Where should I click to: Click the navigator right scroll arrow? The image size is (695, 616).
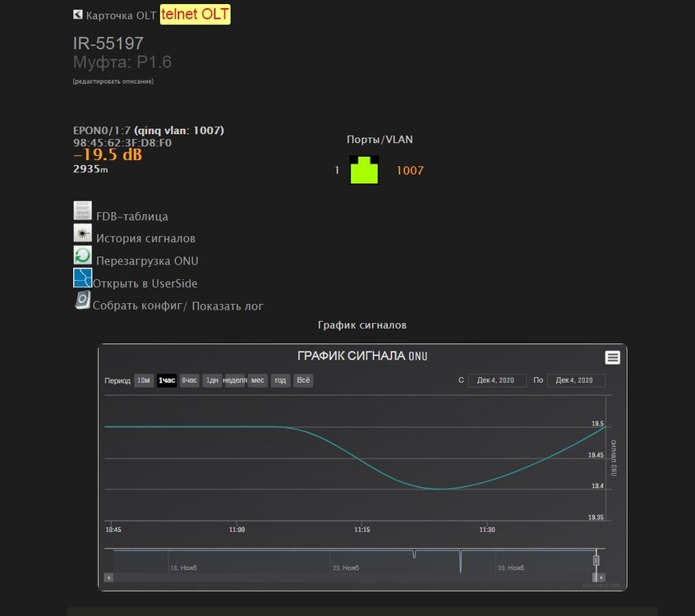coord(601,577)
